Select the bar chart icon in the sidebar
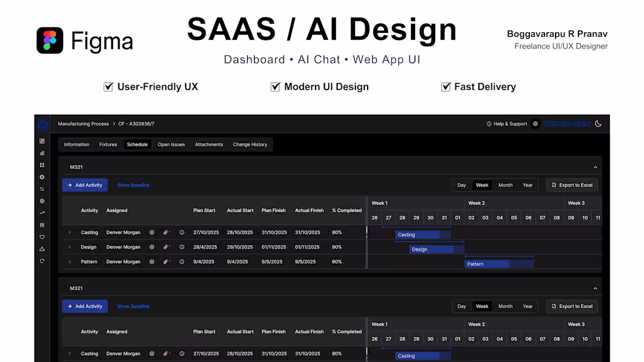Viewport: 644px width, 362px height. click(x=42, y=153)
